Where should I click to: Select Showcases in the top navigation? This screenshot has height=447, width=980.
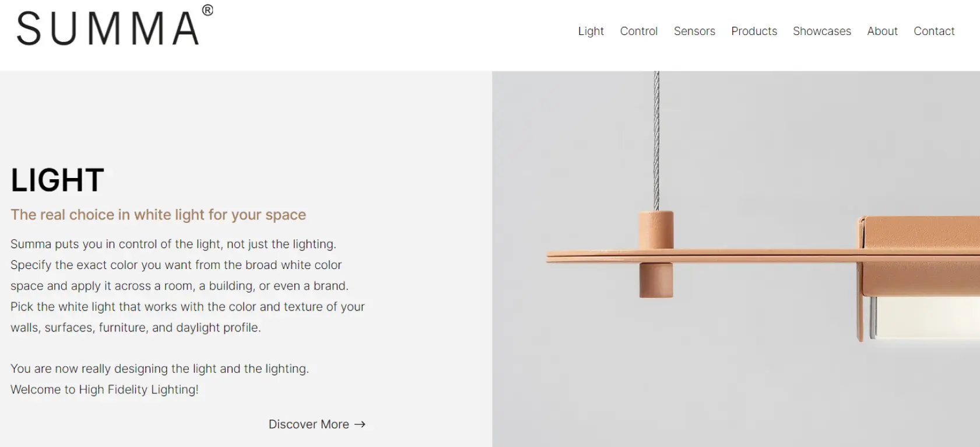point(821,31)
